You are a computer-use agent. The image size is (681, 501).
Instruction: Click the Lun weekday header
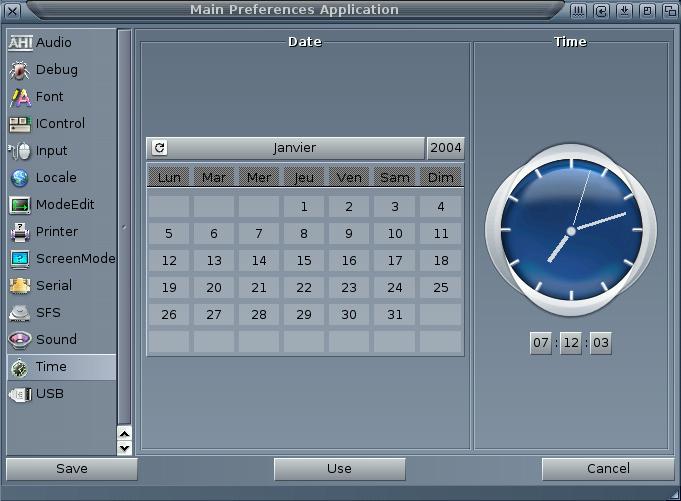pos(169,177)
